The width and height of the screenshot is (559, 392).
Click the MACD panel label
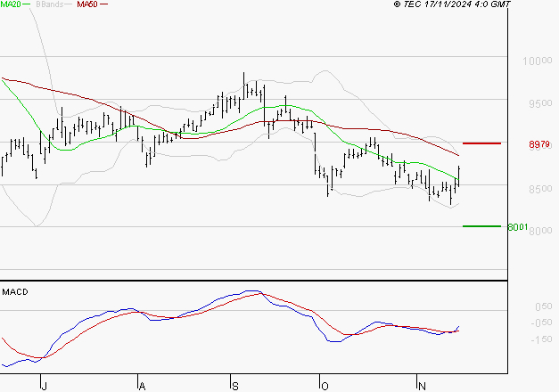point(15,292)
